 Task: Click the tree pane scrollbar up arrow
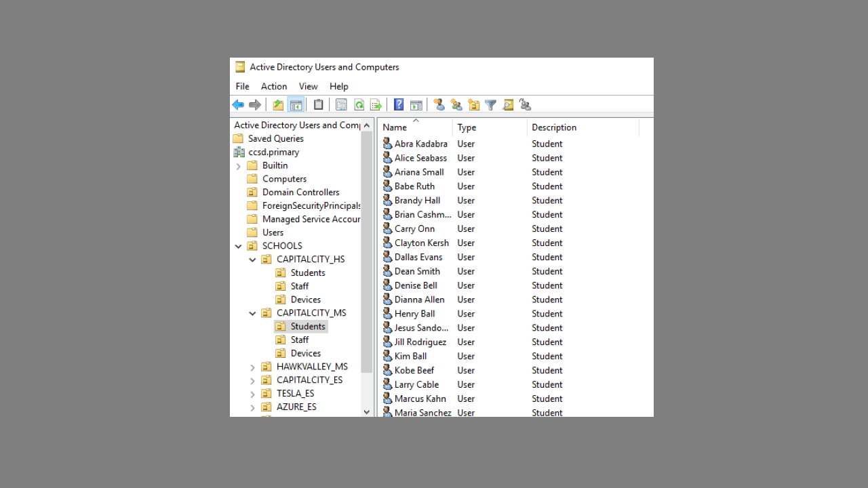[x=367, y=125]
